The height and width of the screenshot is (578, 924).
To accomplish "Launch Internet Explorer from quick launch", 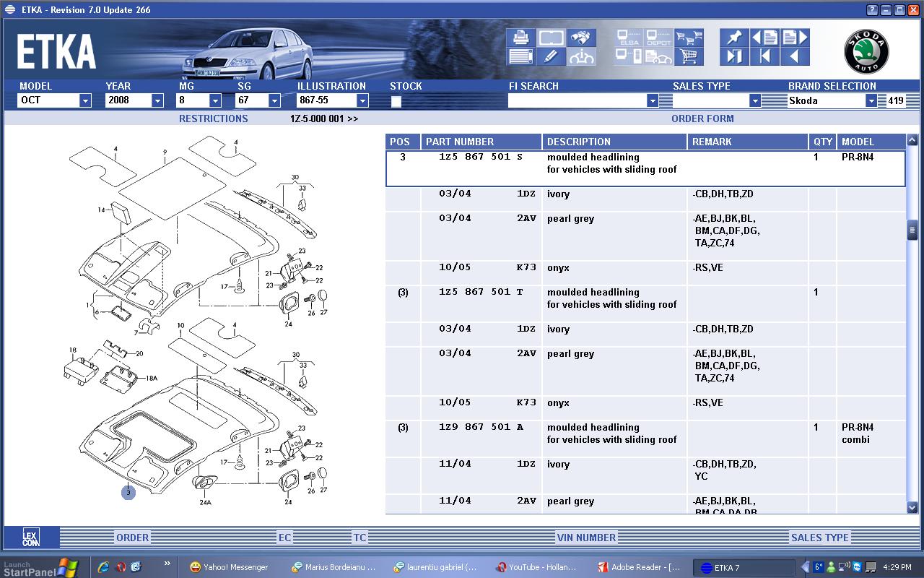I will (x=103, y=567).
